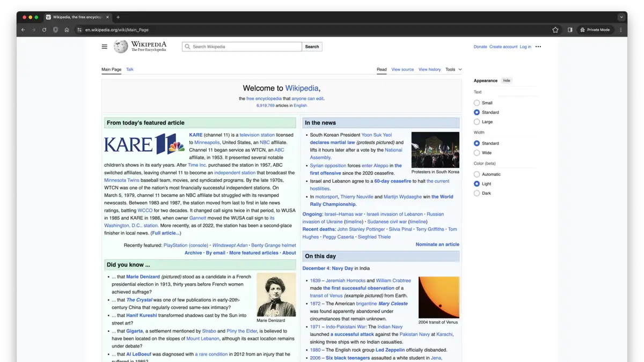This screenshot has height=362, width=644.
Task: Select Automatic color mode
Action: click(477, 174)
